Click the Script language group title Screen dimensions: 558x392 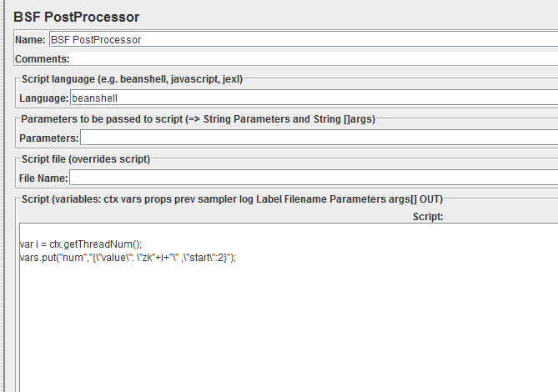point(132,79)
